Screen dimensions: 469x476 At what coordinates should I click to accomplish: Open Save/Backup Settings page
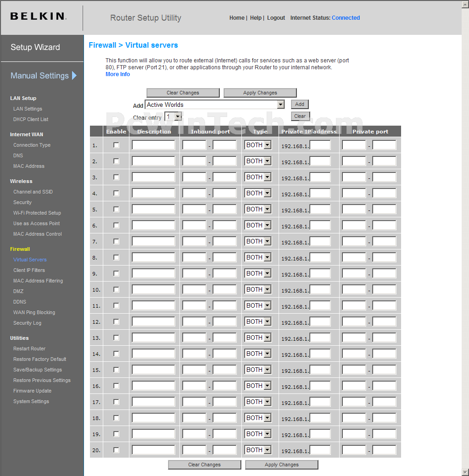[37, 370]
